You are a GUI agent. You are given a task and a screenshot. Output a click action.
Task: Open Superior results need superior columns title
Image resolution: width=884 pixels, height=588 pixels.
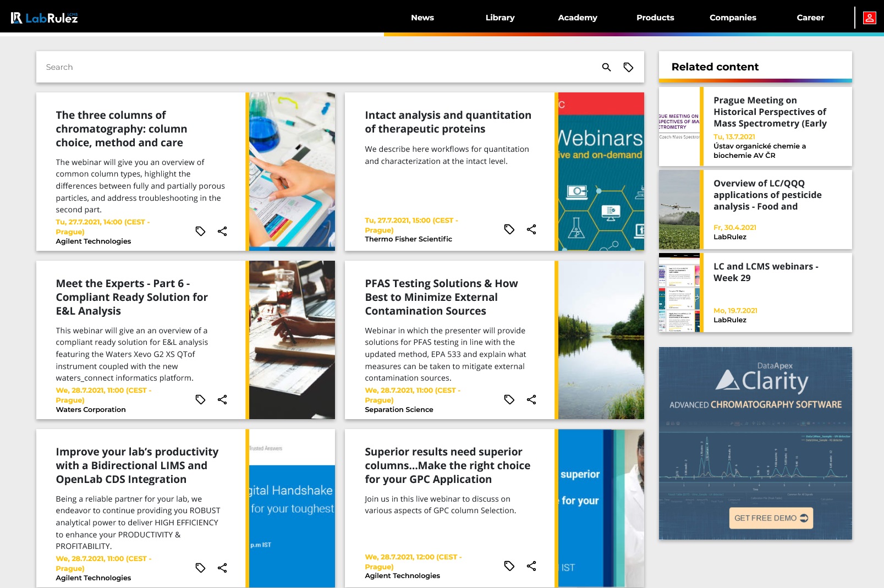pyautogui.click(x=447, y=465)
